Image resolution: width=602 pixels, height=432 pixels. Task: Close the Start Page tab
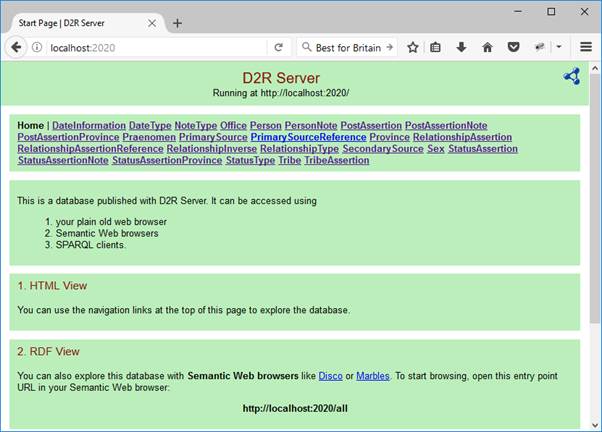(149, 23)
